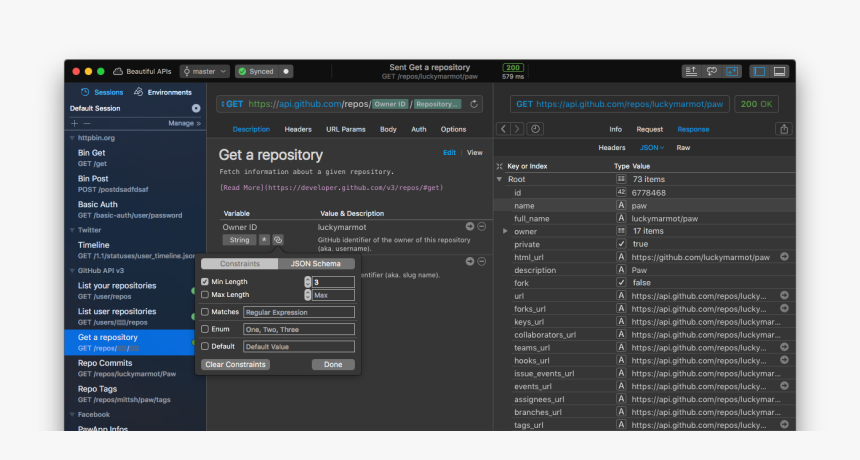Click the share icon in the response panel
The height and width of the screenshot is (460, 860).
(x=784, y=129)
